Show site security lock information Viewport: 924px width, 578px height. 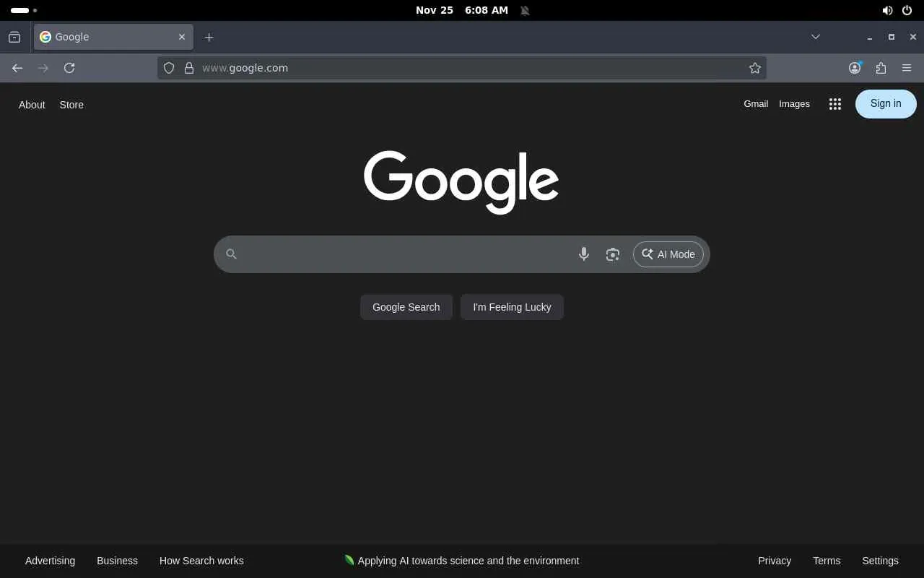(x=189, y=68)
